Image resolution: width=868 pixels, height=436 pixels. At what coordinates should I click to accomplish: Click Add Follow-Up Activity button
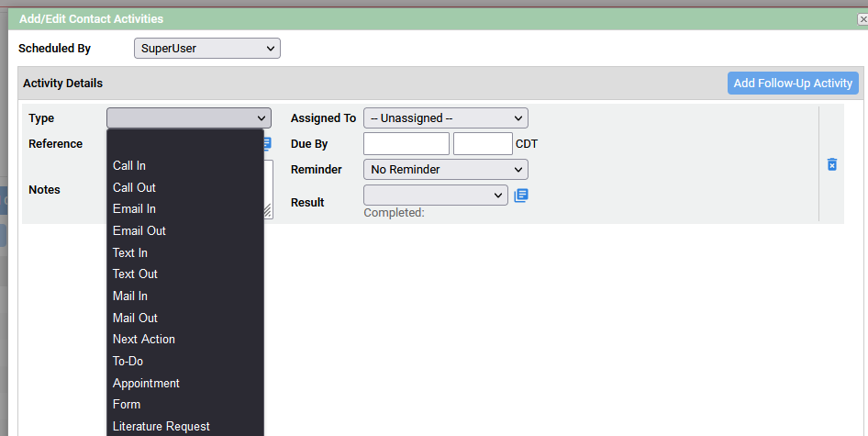(793, 84)
